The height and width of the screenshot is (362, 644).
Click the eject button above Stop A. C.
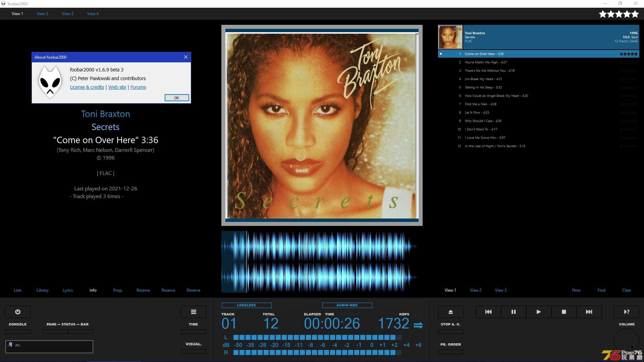point(451,312)
